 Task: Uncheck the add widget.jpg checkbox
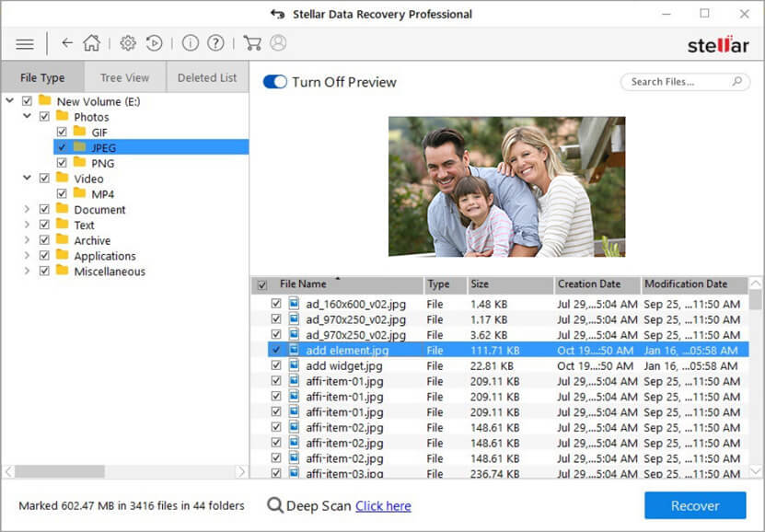click(276, 365)
